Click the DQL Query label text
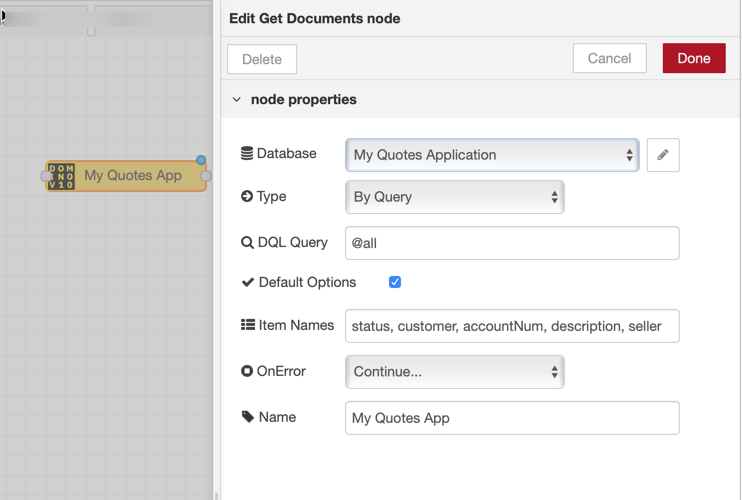This screenshot has width=742, height=500. 292,242
